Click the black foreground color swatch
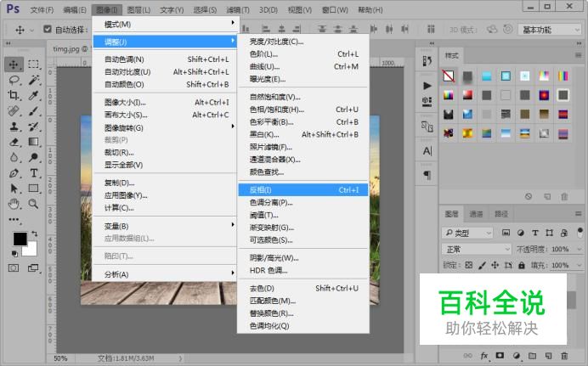The width and height of the screenshot is (588, 366). pos(19,238)
